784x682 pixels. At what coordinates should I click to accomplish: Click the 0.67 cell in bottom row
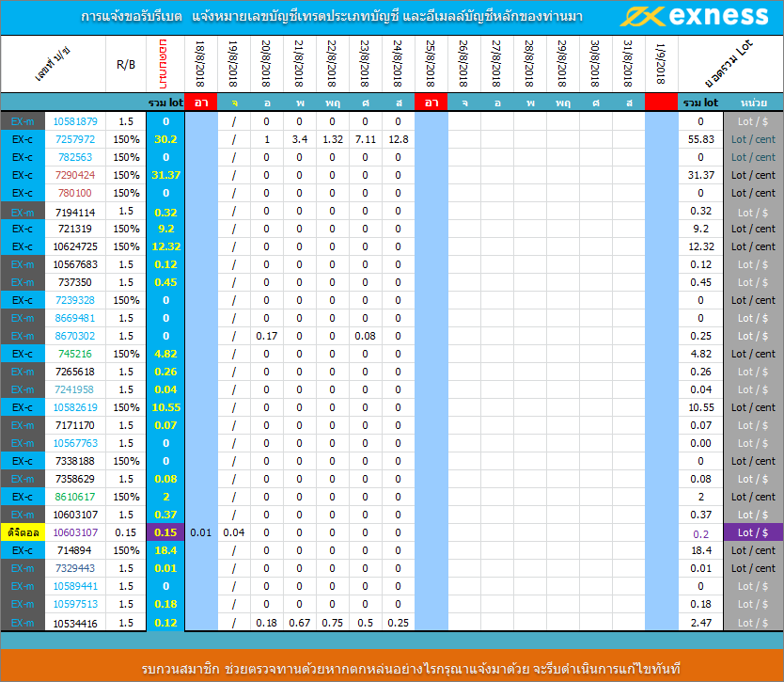coord(300,624)
